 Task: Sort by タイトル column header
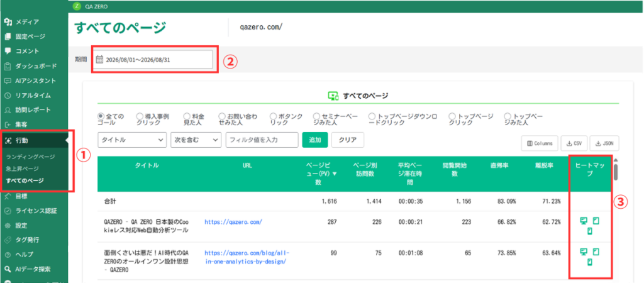[x=147, y=165]
